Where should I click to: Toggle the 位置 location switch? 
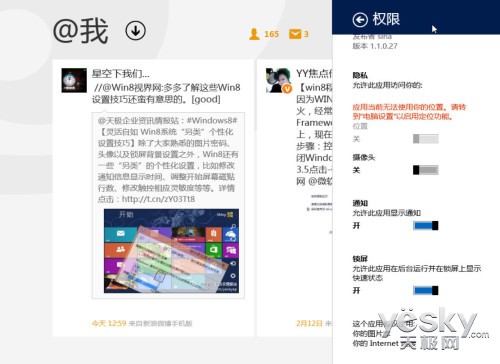click(426, 139)
